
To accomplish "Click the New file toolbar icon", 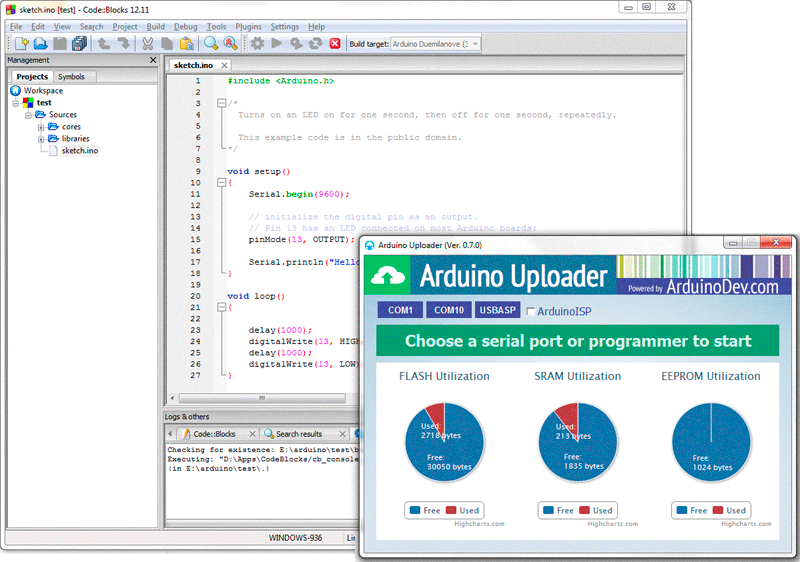I will (x=21, y=44).
